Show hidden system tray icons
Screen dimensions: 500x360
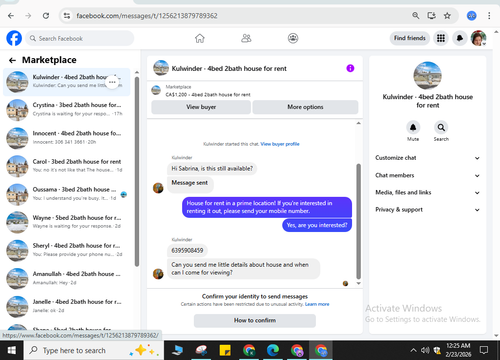(x=413, y=350)
